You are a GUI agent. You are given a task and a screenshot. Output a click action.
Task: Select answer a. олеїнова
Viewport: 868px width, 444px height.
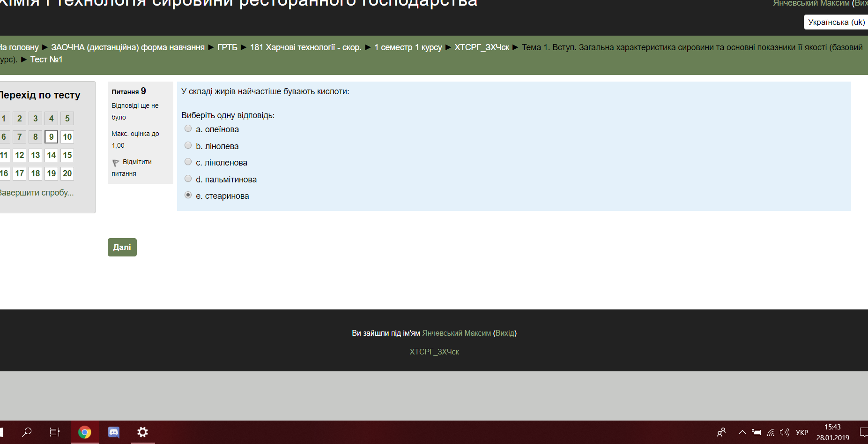coord(188,128)
